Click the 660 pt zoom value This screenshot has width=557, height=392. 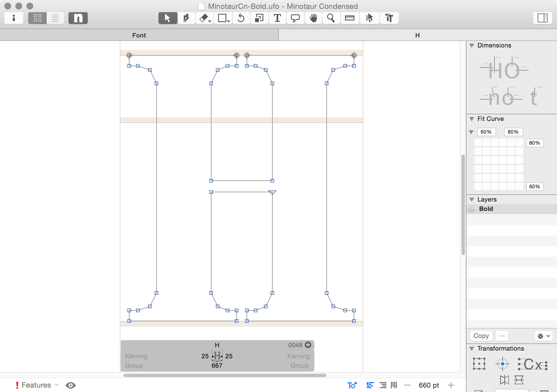pos(429,385)
